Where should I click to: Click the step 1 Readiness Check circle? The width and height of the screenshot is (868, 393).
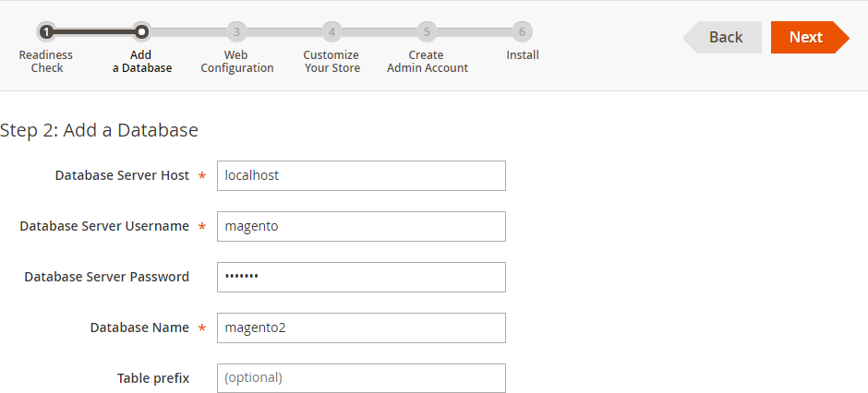[46, 32]
